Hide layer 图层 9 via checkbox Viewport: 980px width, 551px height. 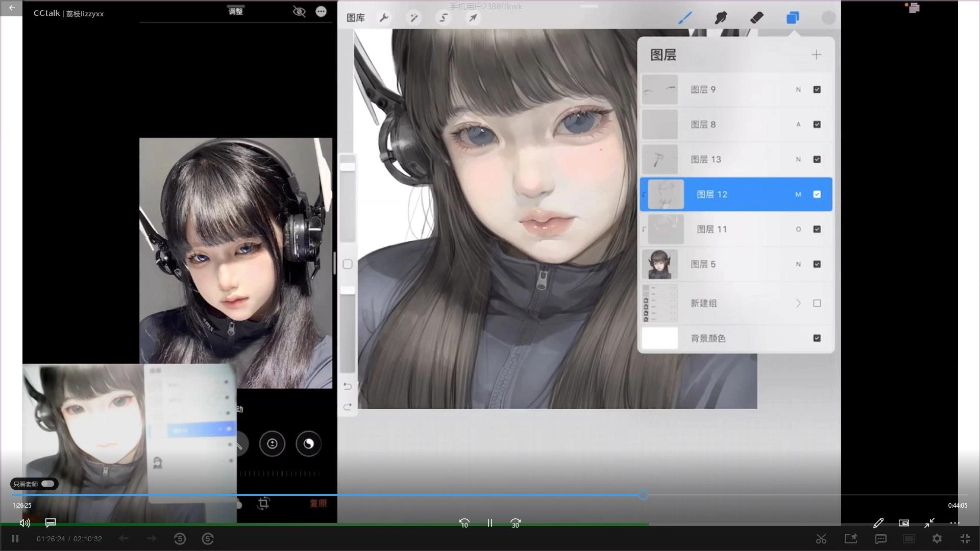tap(817, 90)
